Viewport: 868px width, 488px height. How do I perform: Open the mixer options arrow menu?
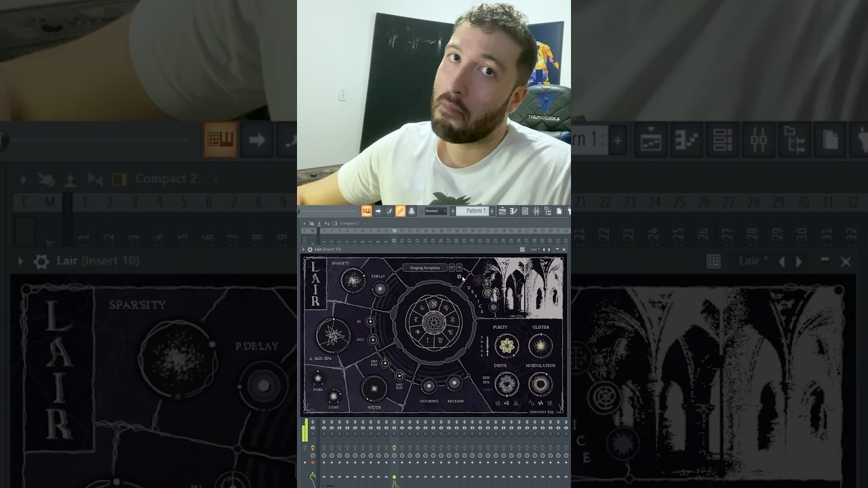(304, 223)
